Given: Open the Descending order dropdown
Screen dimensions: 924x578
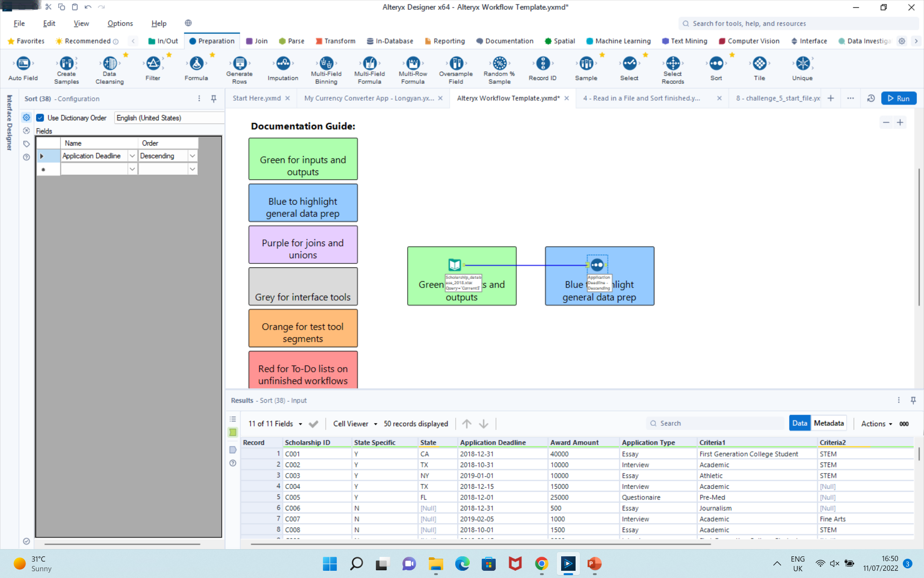Looking at the screenshot, I should click(192, 156).
